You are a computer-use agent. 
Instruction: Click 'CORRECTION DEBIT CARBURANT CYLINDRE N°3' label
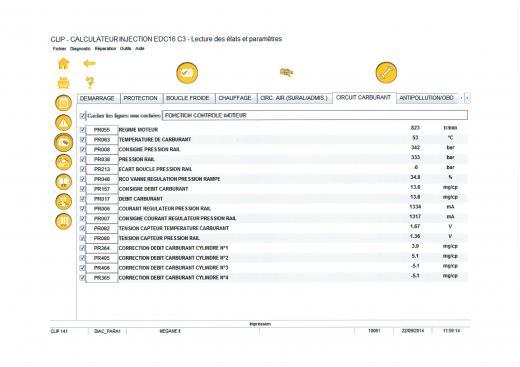pos(173,268)
